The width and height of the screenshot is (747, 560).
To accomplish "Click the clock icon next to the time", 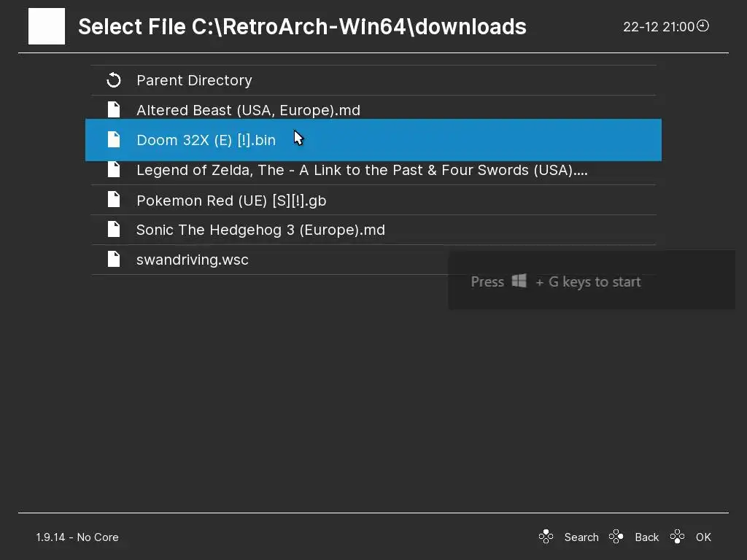I will [703, 26].
